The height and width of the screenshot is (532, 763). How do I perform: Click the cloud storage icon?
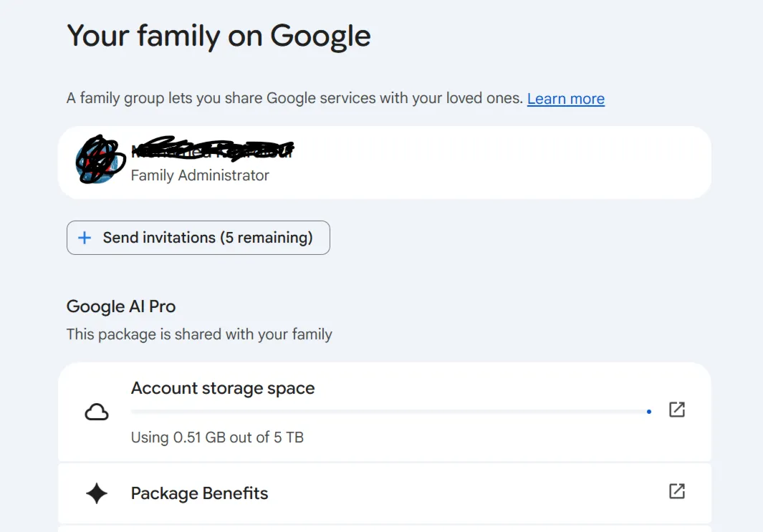point(97,412)
